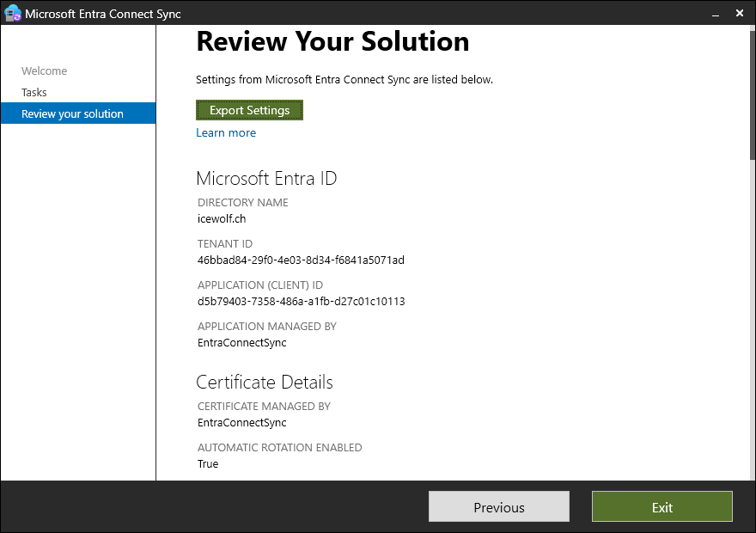Screen dimensions: 756x533
Task: Click the vertical scrollbar thumb
Action: pyautogui.click(x=753, y=94)
